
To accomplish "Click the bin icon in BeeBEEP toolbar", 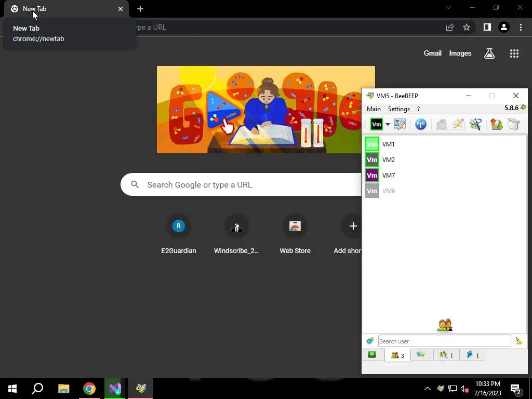I will 514,124.
